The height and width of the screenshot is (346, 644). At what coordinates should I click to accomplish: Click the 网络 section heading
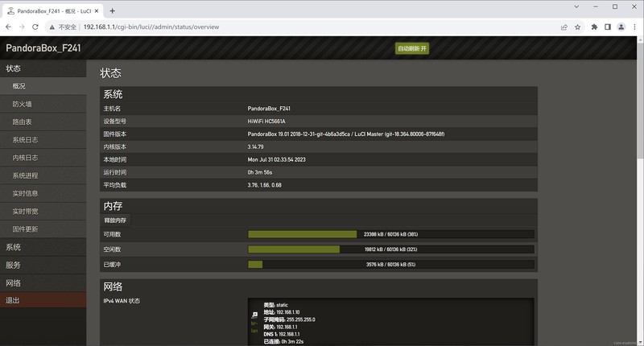coord(113,286)
